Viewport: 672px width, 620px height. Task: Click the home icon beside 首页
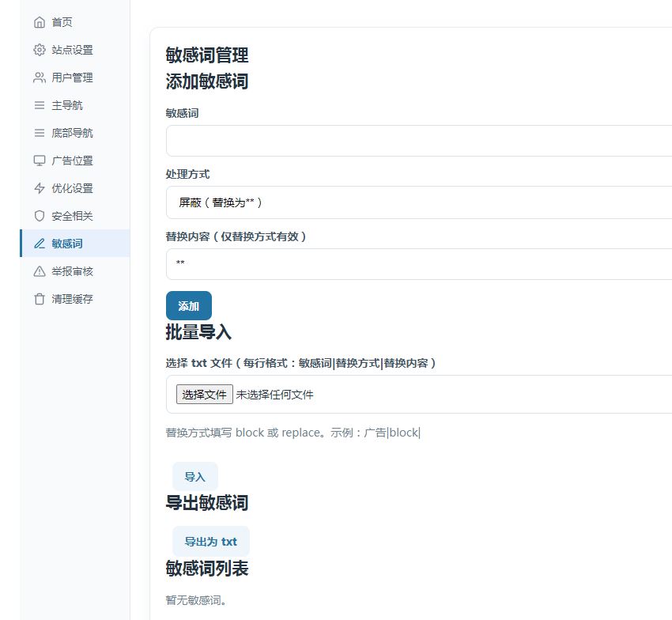[40, 22]
